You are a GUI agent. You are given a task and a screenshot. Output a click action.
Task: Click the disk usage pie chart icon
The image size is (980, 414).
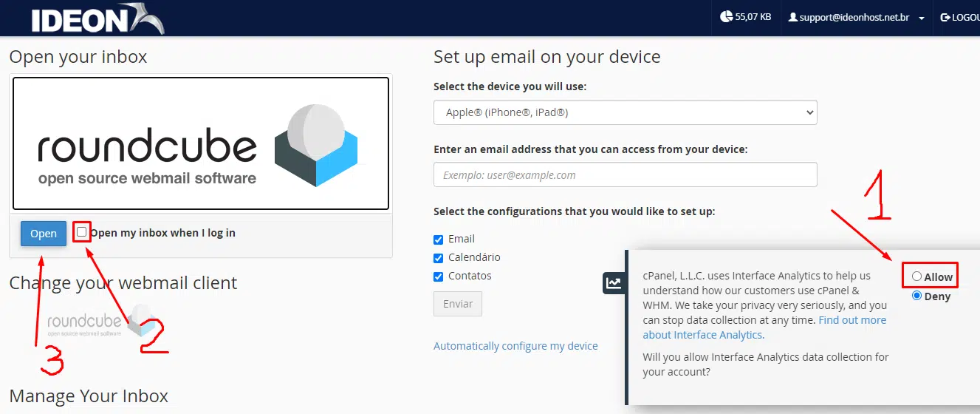click(x=726, y=16)
